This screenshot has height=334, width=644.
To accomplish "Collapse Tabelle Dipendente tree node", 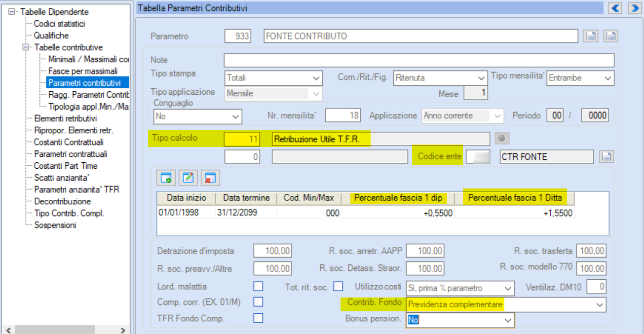I will pos(12,11).
